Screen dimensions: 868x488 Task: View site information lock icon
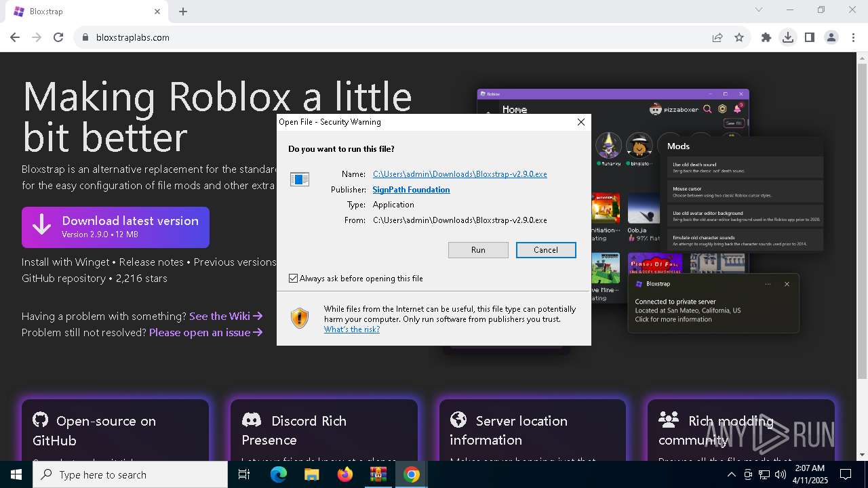click(85, 37)
